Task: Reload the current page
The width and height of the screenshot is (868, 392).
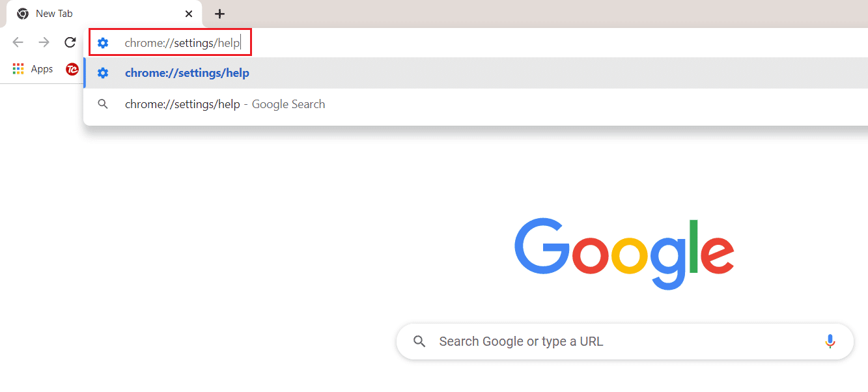Action: click(x=70, y=42)
